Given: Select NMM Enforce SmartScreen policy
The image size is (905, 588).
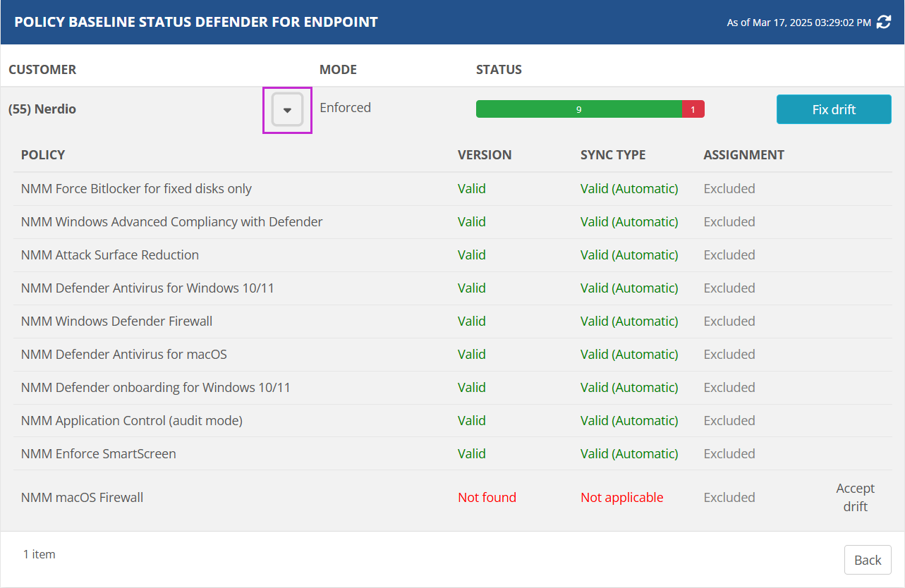Looking at the screenshot, I should coord(99,453).
